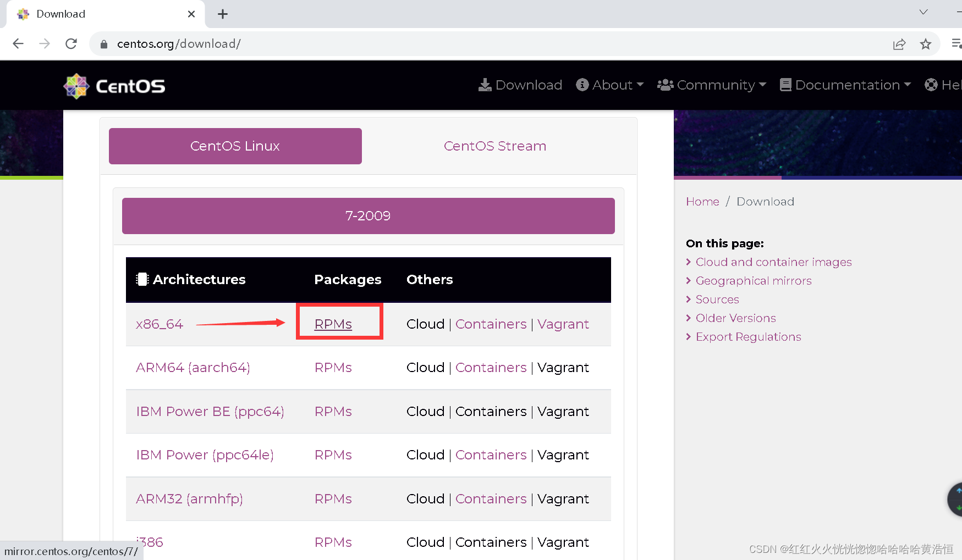Click the CentOS logo in header
962x560 pixels.
114,86
